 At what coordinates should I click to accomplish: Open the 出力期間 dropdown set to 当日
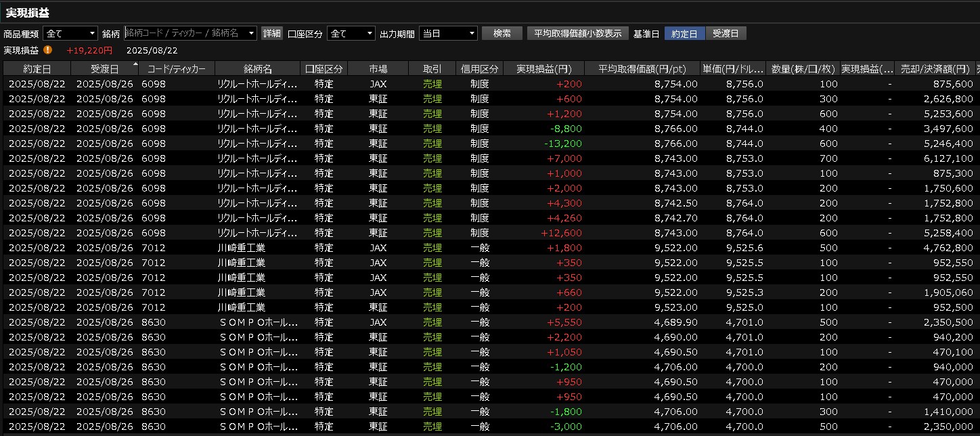[x=448, y=33]
